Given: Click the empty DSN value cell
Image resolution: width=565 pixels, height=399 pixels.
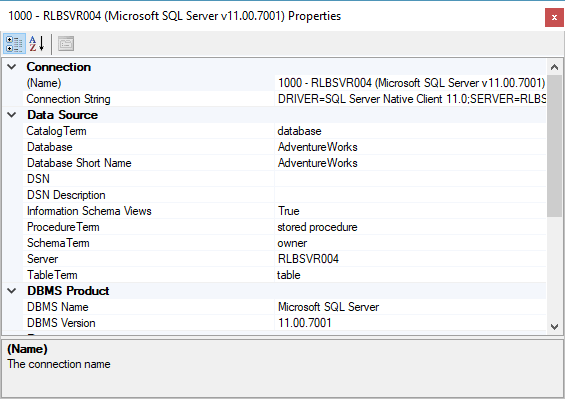Looking at the screenshot, I should [x=410, y=179].
